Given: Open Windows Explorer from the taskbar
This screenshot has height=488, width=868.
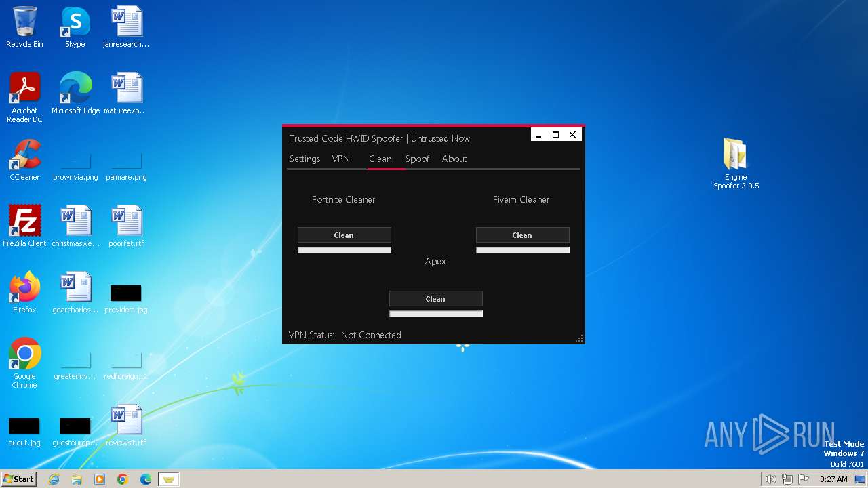Looking at the screenshot, I should pyautogui.click(x=77, y=479).
